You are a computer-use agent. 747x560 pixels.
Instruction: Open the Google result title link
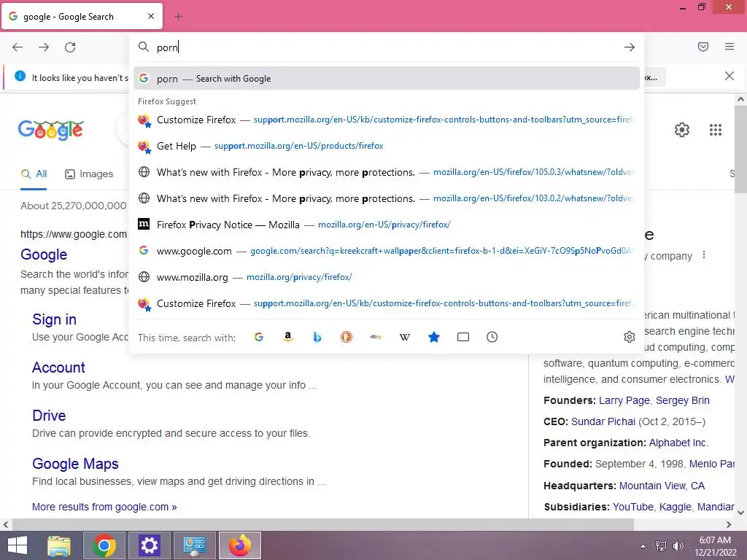pos(44,254)
